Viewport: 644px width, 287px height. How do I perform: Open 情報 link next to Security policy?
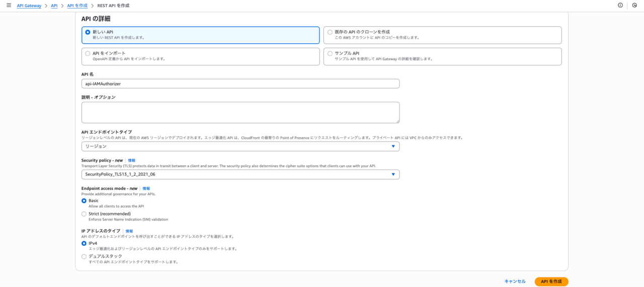131,161
